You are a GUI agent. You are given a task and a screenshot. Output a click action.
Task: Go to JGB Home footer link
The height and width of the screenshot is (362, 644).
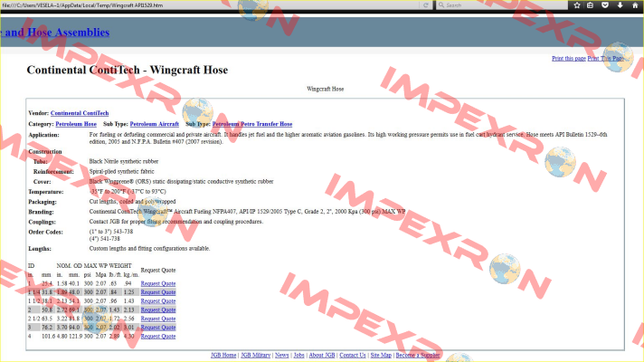pyautogui.click(x=223, y=355)
